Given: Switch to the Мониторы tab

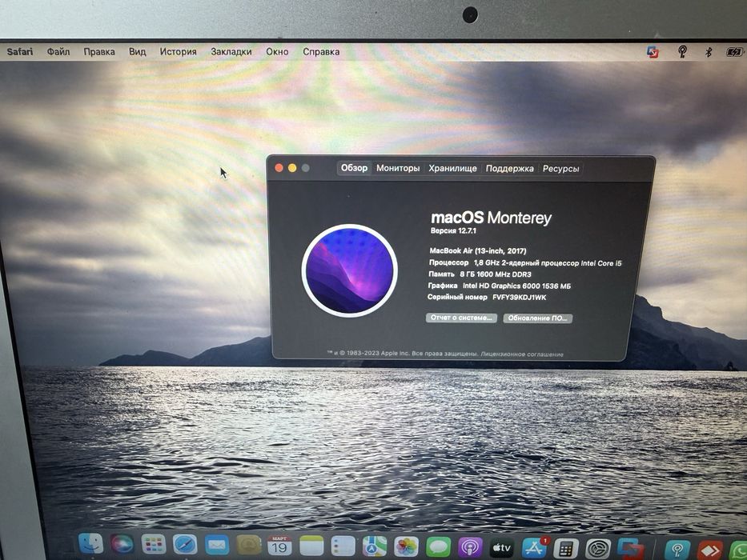Looking at the screenshot, I should 398,168.
